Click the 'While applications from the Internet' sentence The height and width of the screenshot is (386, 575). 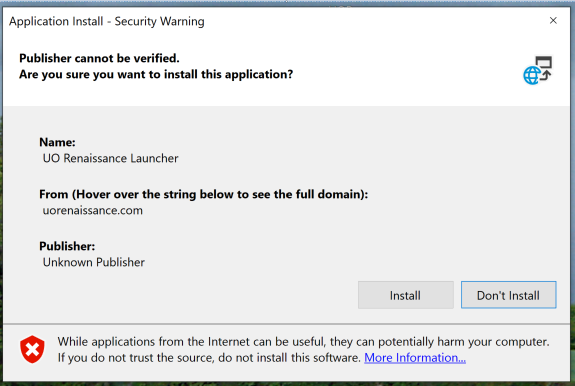coord(303,342)
